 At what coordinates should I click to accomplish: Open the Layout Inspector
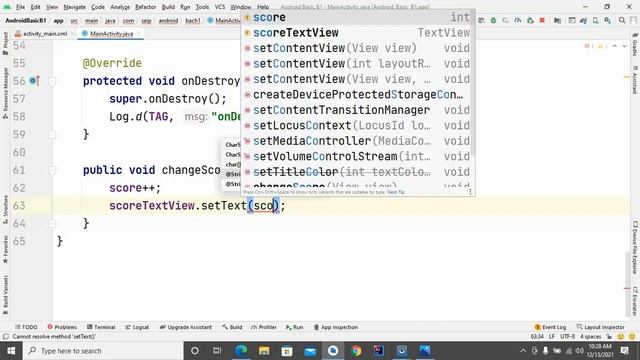(x=600, y=327)
